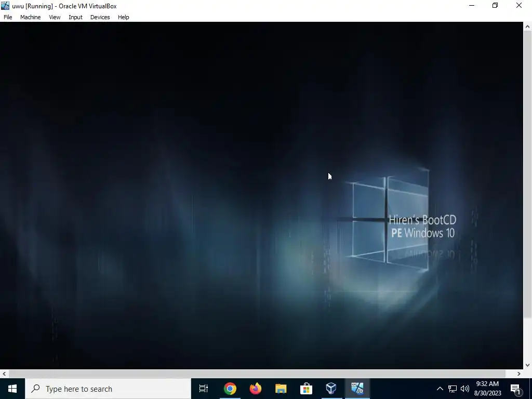This screenshot has height=399, width=532.
Task: Show hidden system tray icons
Action: tap(440, 389)
